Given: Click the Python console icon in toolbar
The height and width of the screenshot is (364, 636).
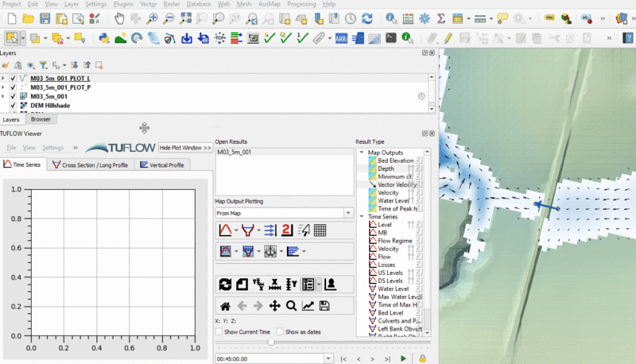Looking at the screenshot, I should click(x=103, y=37).
